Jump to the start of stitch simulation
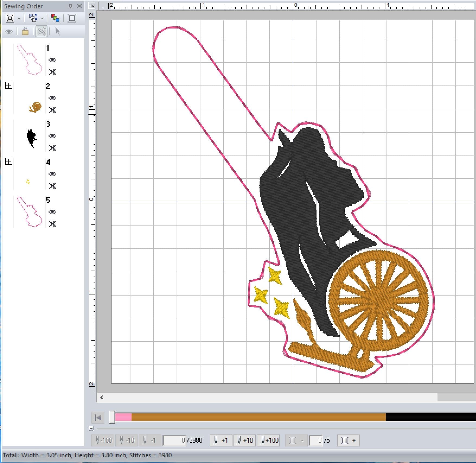The width and height of the screenshot is (476, 463). pyautogui.click(x=98, y=418)
